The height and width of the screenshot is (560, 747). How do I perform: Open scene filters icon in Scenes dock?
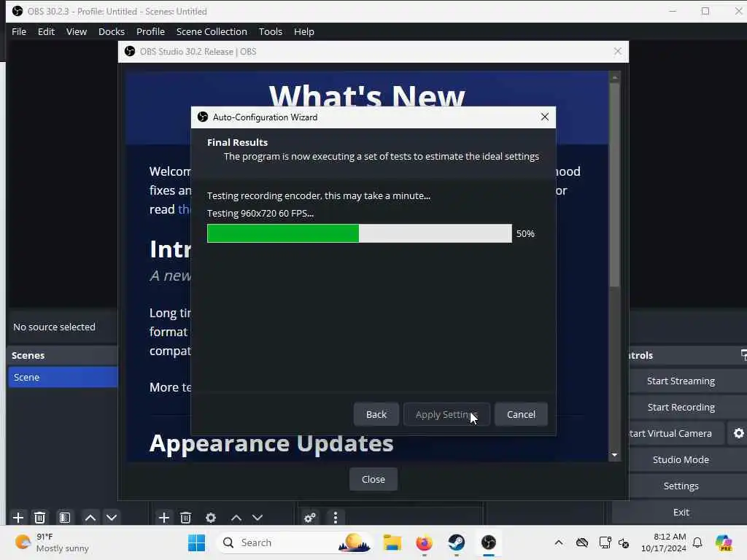(65, 517)
